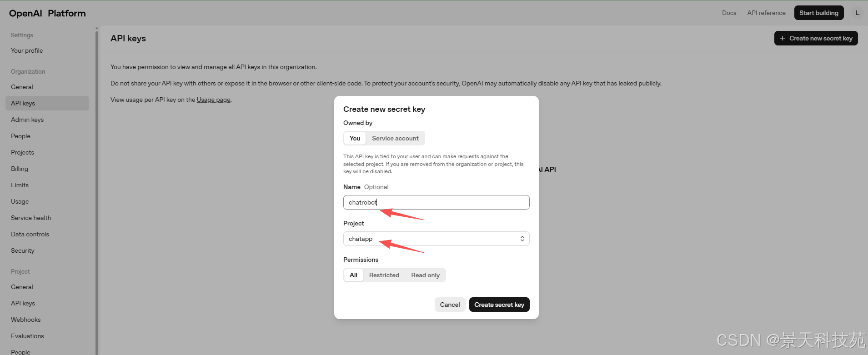Click the Name input field containing chatrobot

tap(437, 202)
